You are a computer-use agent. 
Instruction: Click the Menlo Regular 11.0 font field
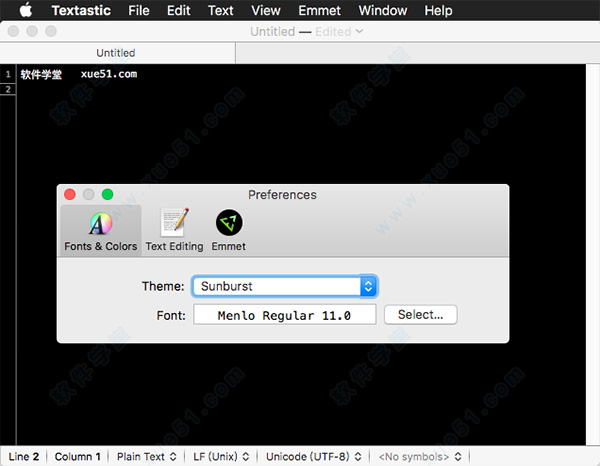(284, 315)
